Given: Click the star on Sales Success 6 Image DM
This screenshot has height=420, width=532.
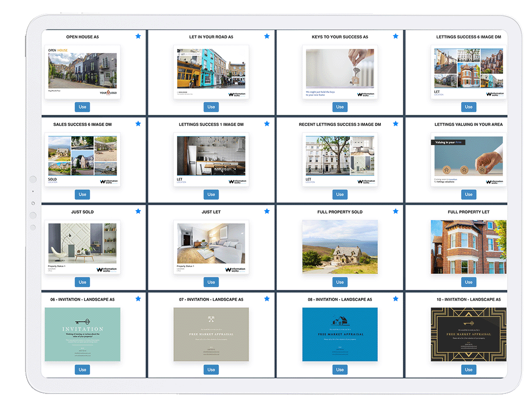Looking at the screenshot, I should (138, 124).
